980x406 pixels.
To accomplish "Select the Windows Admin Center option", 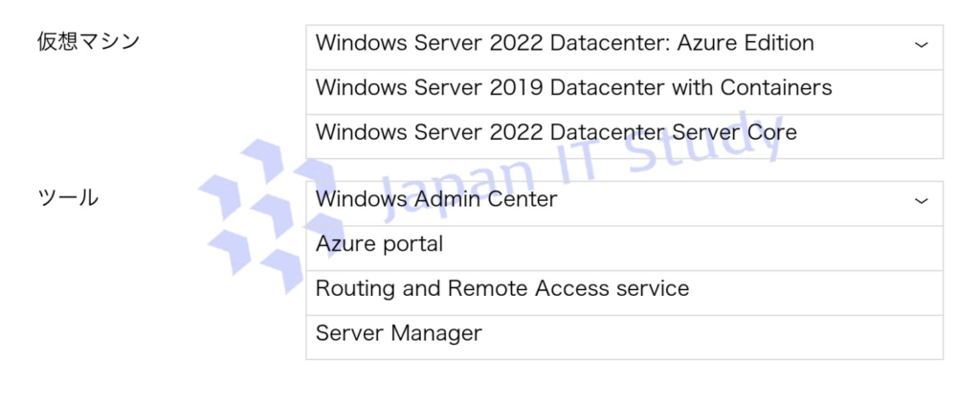I will pos(436,199).
